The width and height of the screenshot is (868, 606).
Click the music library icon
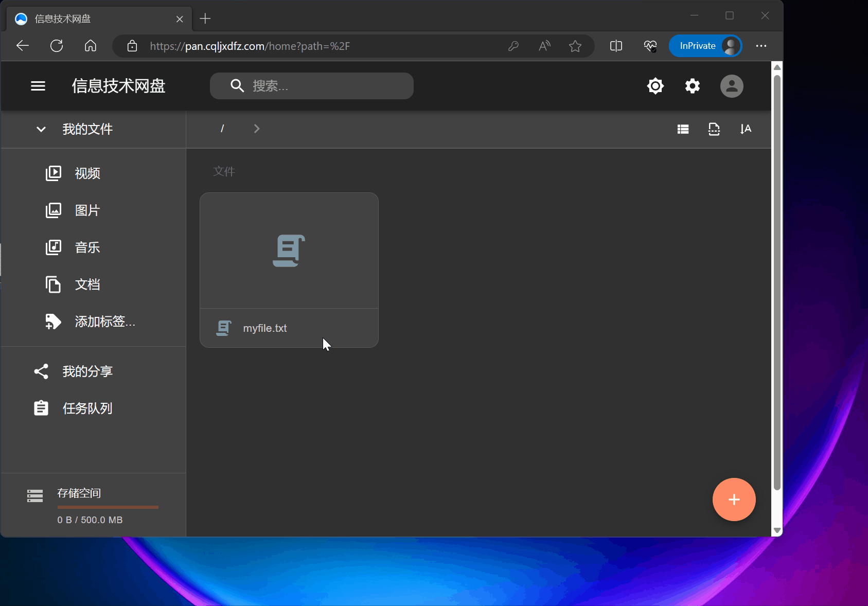tap(54, 247)
